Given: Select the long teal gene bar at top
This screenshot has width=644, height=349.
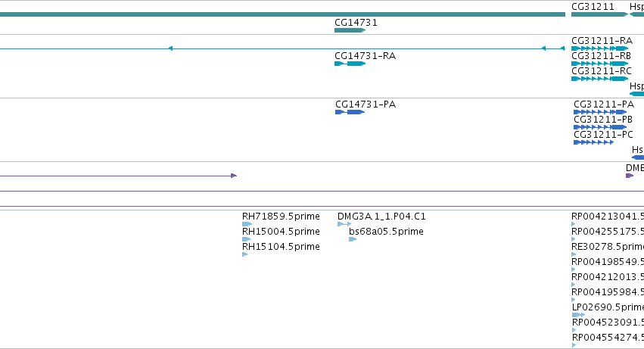Looking at the screenshot, I should tap(282, 14).
